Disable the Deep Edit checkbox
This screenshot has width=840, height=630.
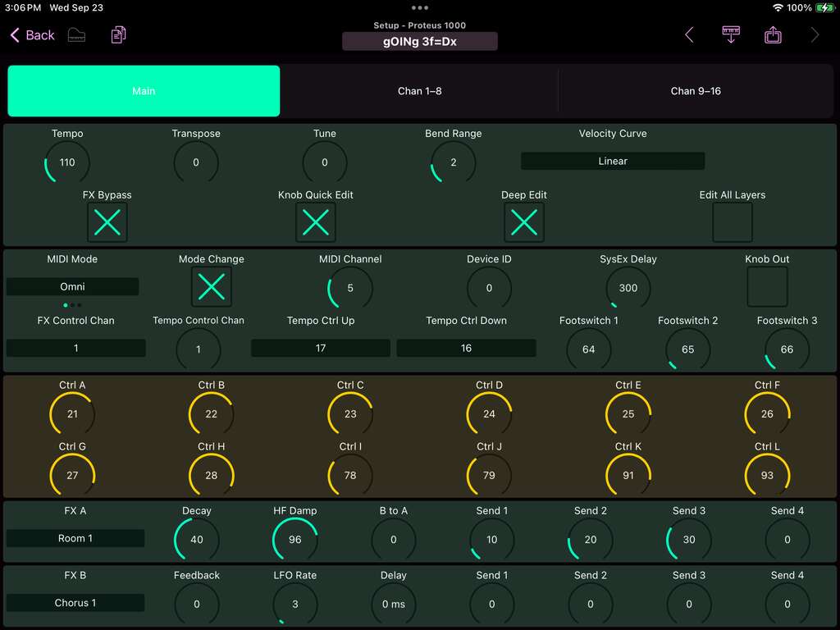(x=524, y=222)
